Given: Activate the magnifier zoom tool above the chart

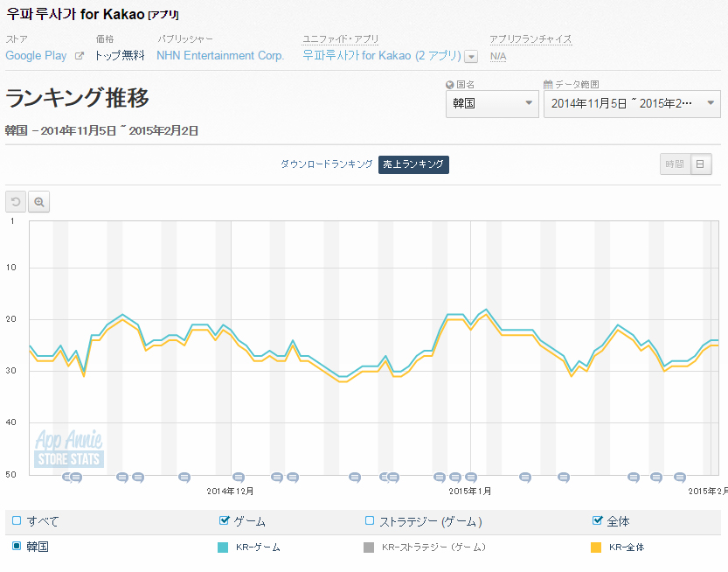Looking at the screenshot, I should click(x=39, y=202).
